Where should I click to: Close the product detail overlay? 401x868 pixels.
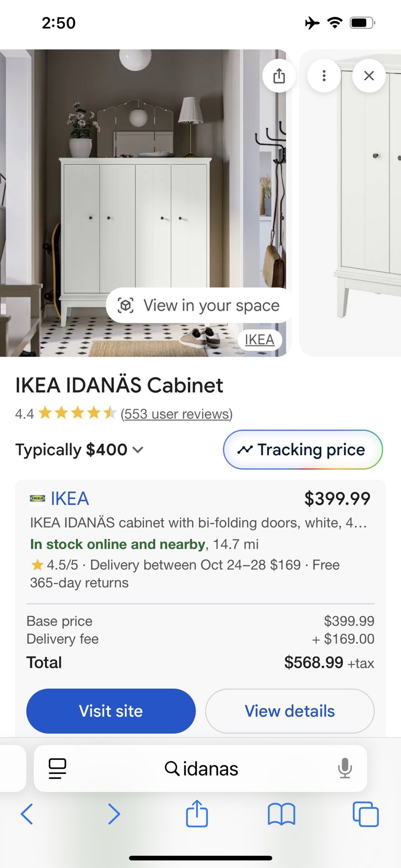(369, 75)
